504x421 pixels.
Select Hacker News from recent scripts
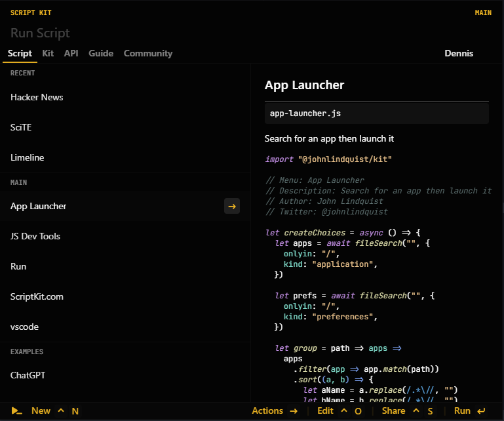point(37,98)
